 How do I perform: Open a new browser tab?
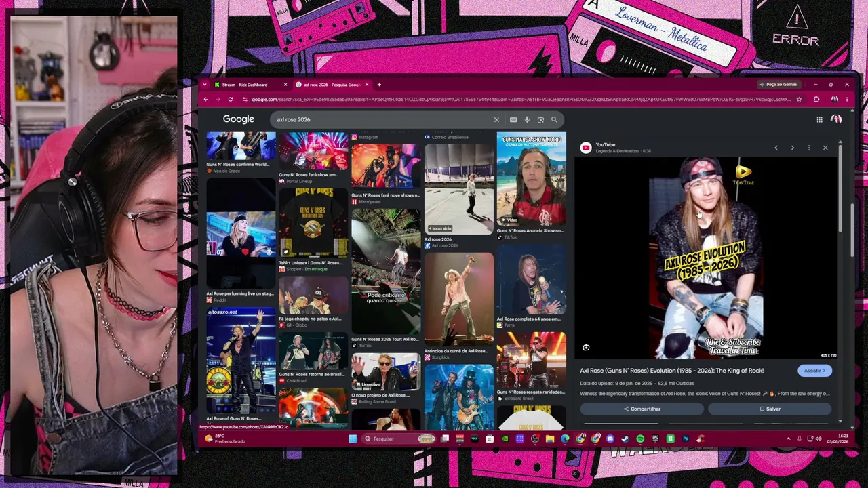(x=379, y=85)
